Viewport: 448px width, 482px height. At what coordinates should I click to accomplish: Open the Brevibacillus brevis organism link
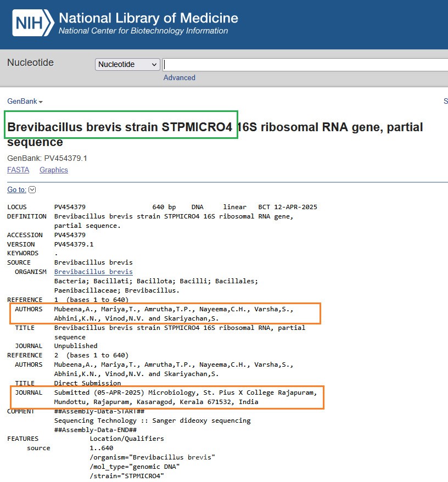93,272
